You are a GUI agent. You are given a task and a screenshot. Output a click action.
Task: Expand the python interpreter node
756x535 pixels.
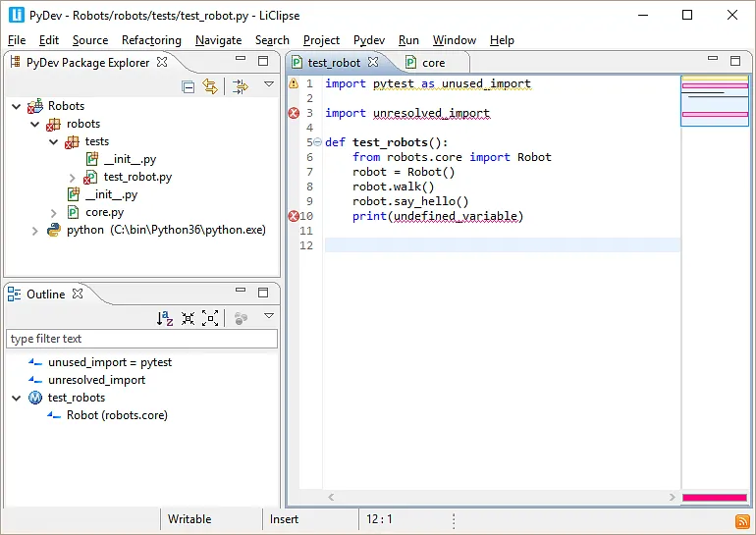(35, 230)
